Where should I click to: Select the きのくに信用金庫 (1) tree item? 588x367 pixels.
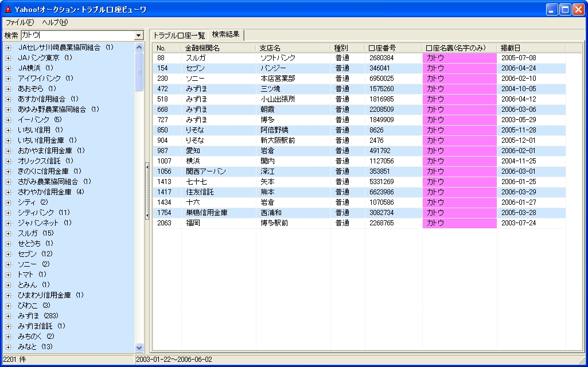(x=49, y=171)
